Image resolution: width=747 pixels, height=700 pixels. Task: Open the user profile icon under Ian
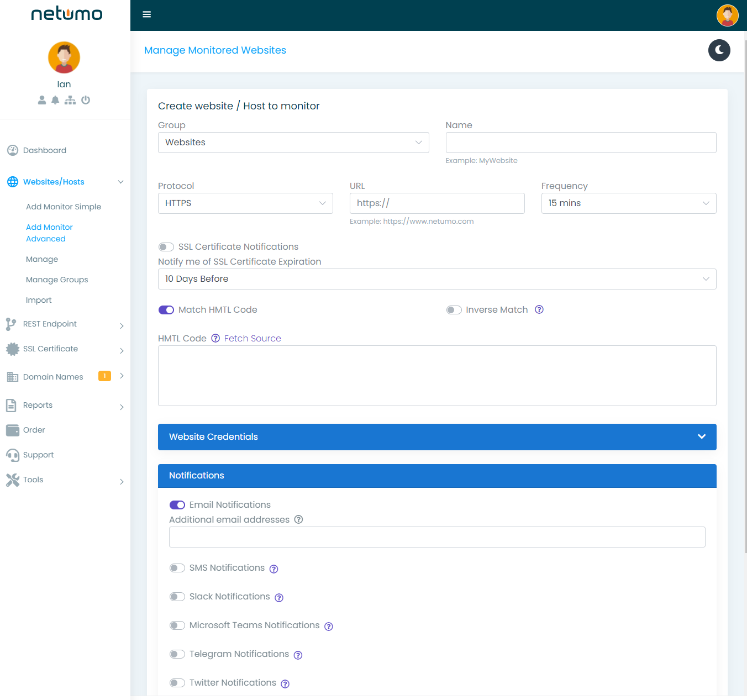click(42, 100)
